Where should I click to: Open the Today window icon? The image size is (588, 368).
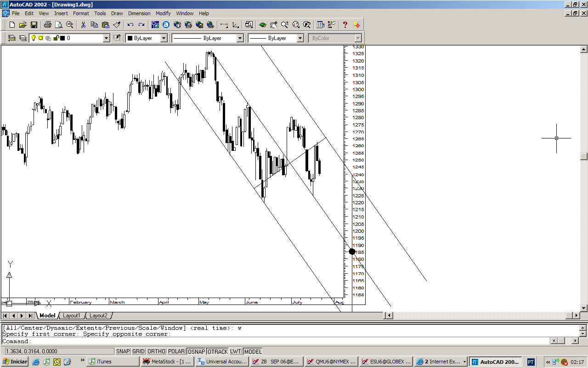click(x=155, y=25)
